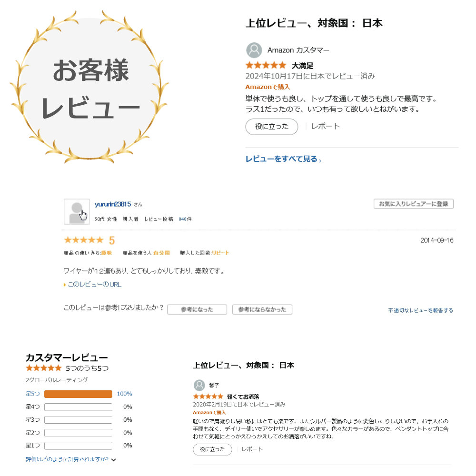Screen dimensions: 476x476
Task: Click the five-star rating beside 大満足
Action: click(266, 65)
